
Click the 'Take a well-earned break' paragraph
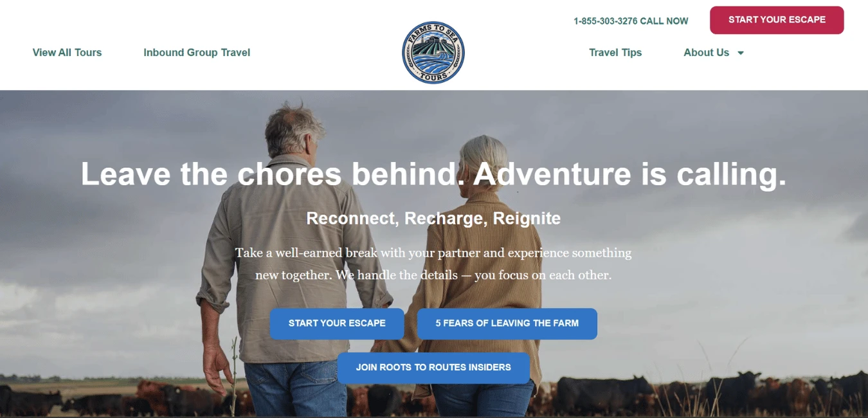click(x=433, y=264)
